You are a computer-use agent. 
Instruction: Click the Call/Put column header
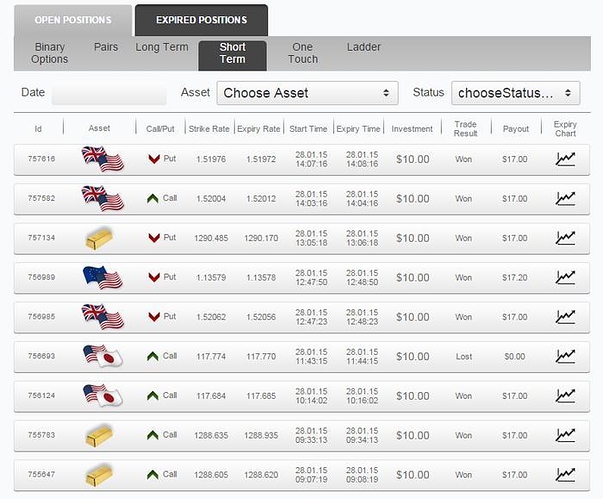[x=160, y=129]
